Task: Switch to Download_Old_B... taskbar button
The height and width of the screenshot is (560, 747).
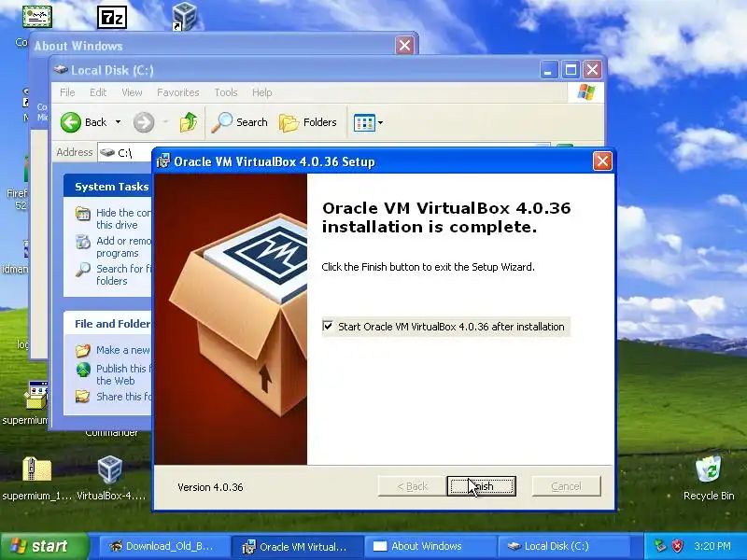Action: point(163,546)
